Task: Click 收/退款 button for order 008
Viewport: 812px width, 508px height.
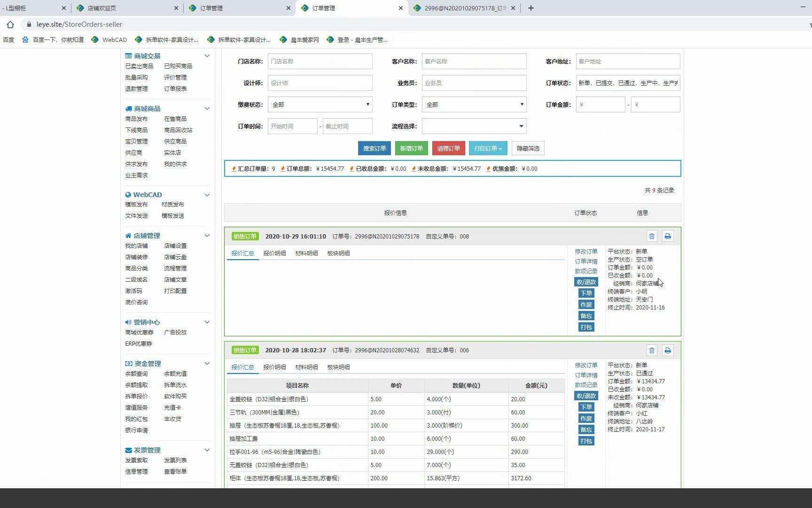Action: click(586, 282)
